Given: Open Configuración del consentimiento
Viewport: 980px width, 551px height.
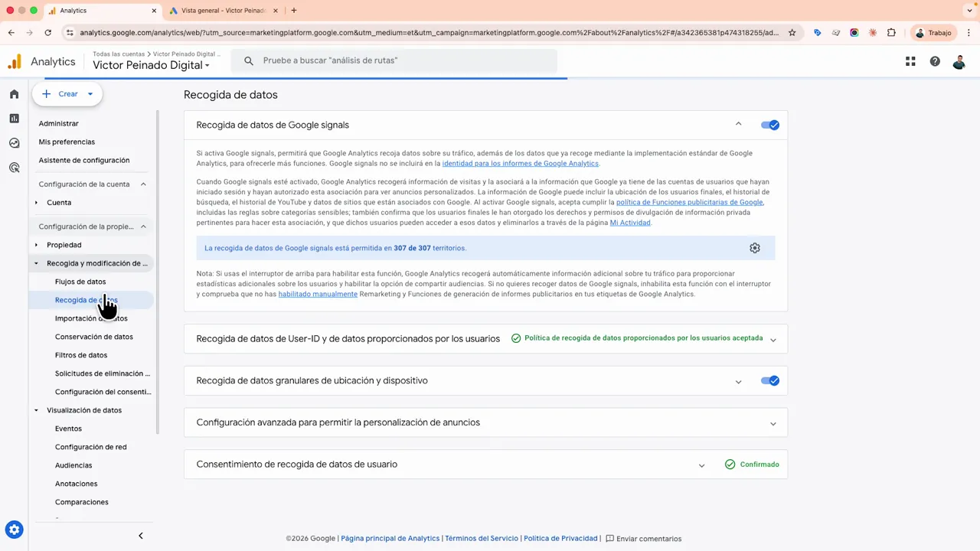Looking at the screenshot, I should click(x=103, y=392).
